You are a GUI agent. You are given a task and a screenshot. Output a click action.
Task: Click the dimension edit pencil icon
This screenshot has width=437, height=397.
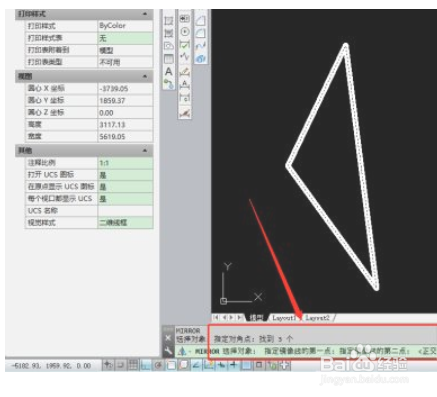pos(185,72)
